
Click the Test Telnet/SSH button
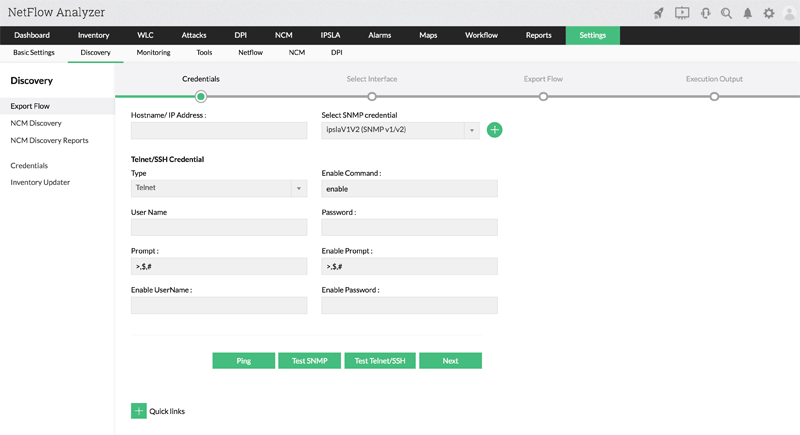click(380, 361)
